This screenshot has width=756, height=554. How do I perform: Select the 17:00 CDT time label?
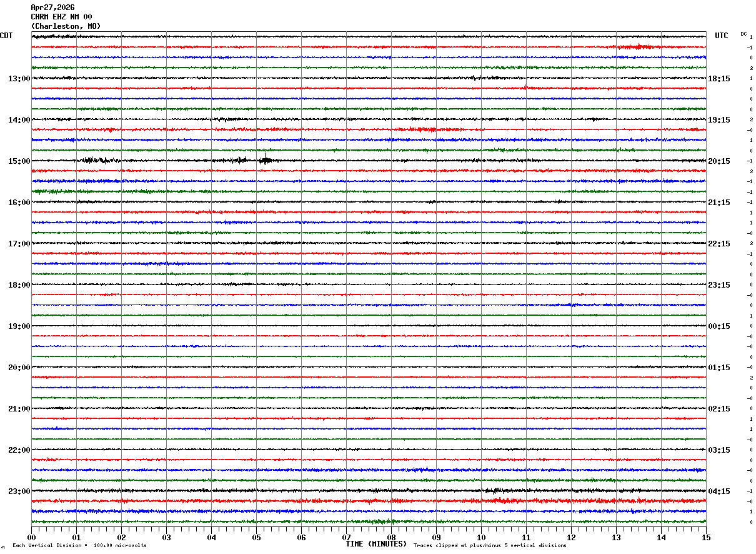click(19, 244)
